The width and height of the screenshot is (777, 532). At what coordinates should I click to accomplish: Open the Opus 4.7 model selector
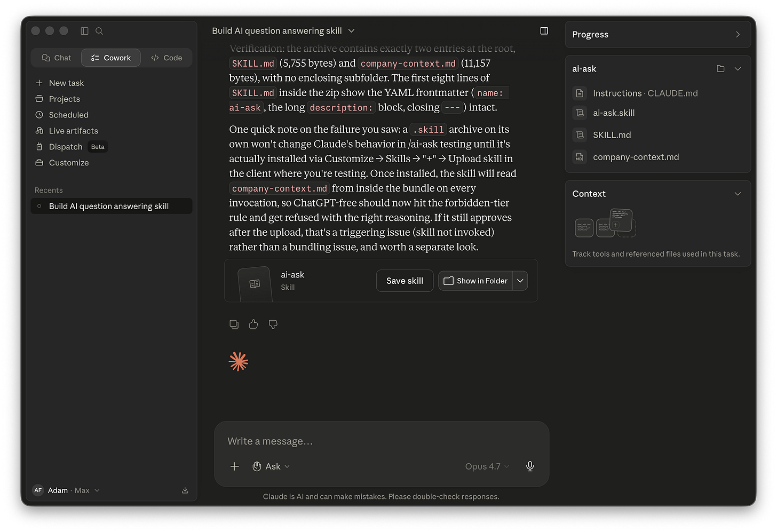[487, 466]
